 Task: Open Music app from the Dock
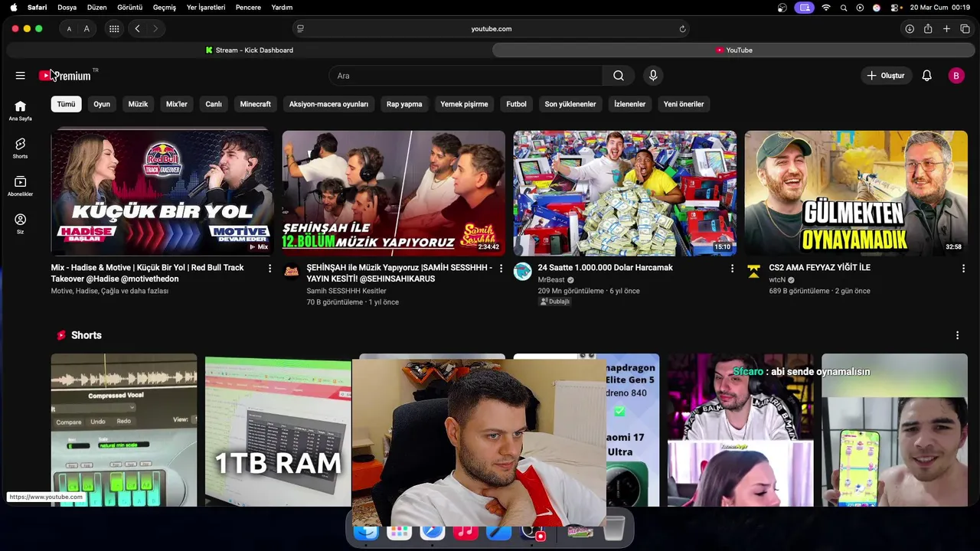465,531
